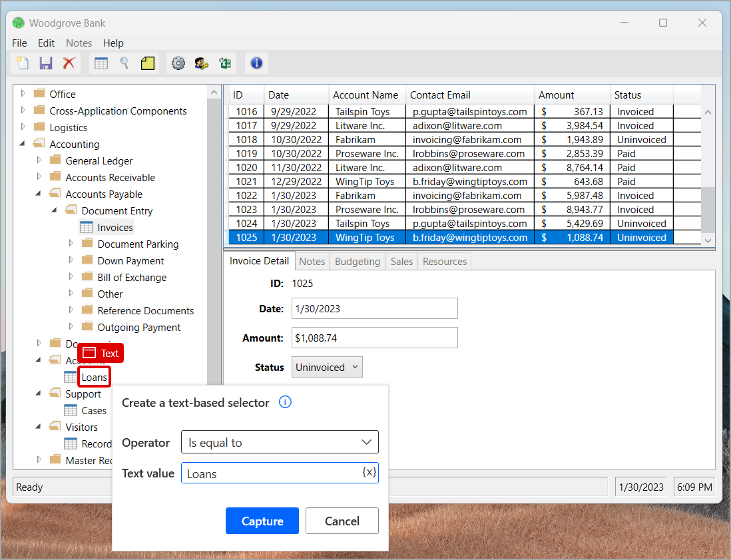Expand the General Ledger folder

(x=39, y=160)
